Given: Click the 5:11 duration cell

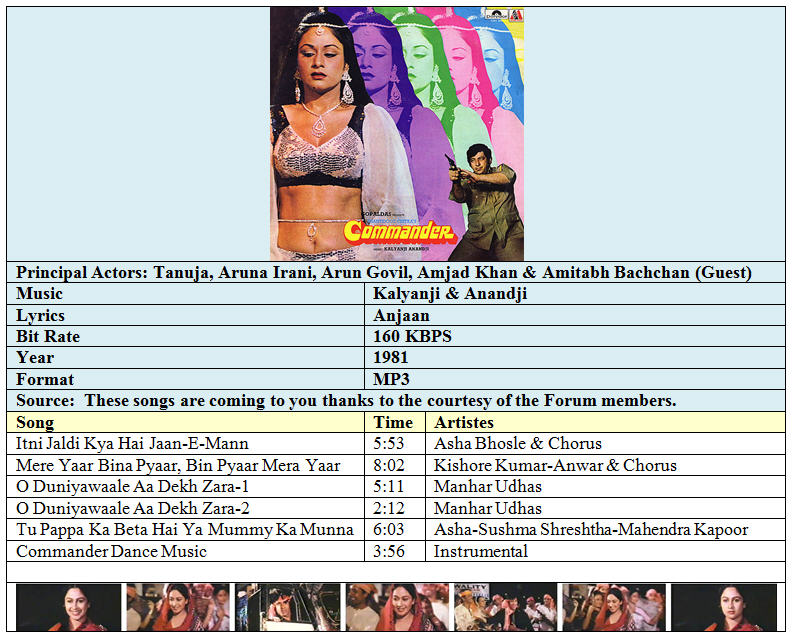Looking at the screenshot, I should click(x=395, y=486).
